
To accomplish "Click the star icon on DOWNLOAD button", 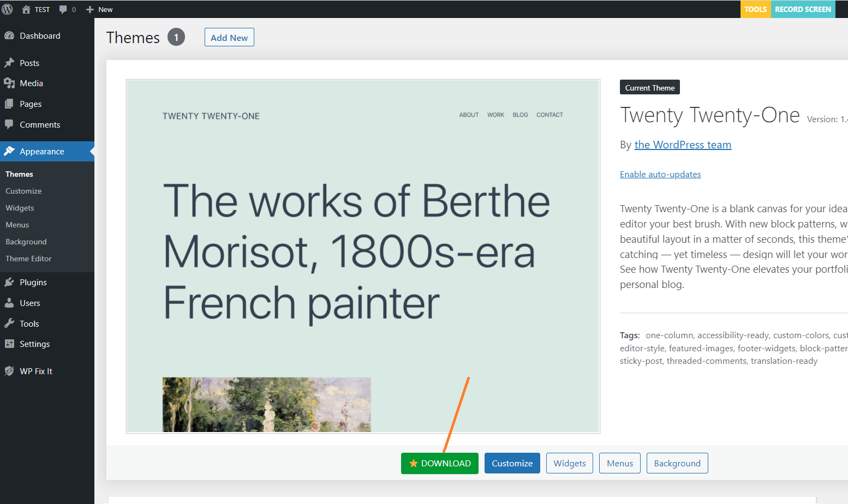I will coord(414,463).
